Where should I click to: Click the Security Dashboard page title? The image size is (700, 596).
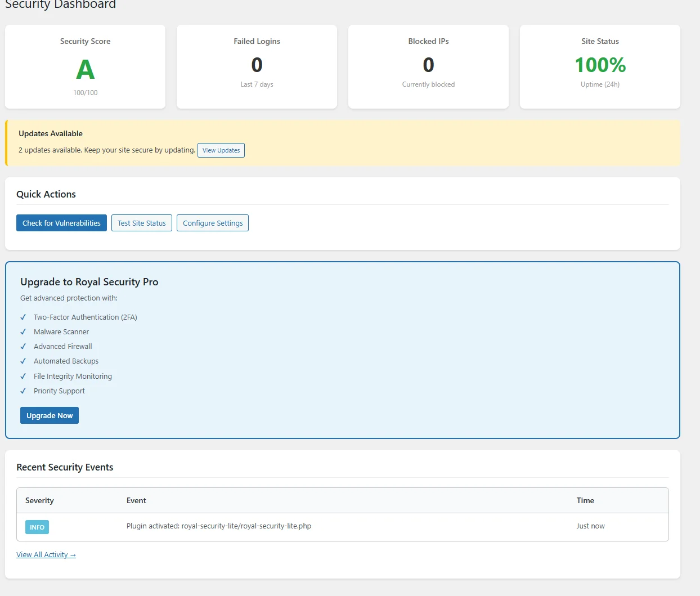click(60, 5)
